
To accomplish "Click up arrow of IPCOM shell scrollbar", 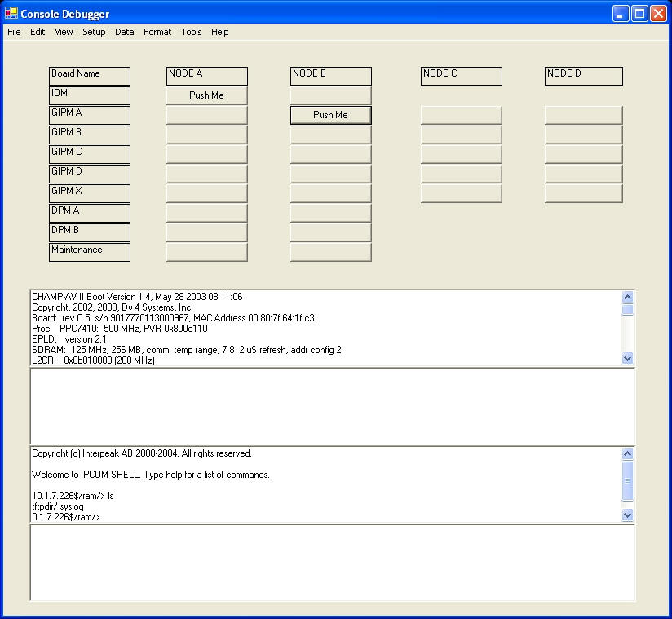I will pos(627,454).
